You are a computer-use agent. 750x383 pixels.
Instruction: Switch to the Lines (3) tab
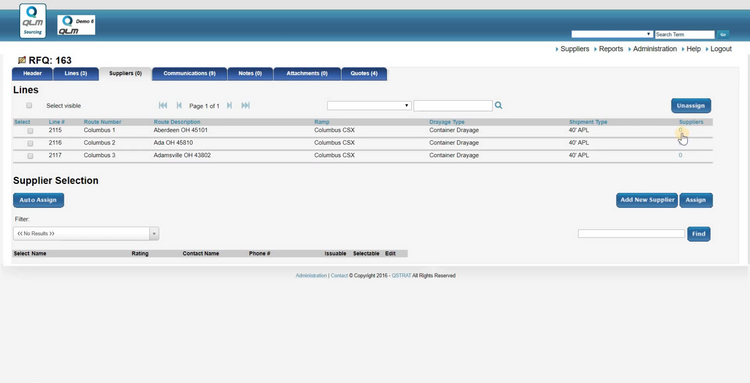pos(76,74)
